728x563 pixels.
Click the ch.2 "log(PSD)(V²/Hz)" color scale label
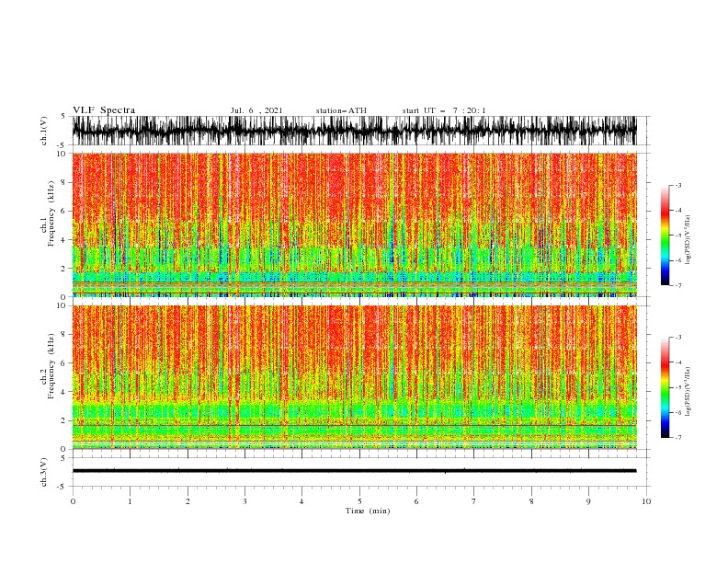(x=688, y=391)
